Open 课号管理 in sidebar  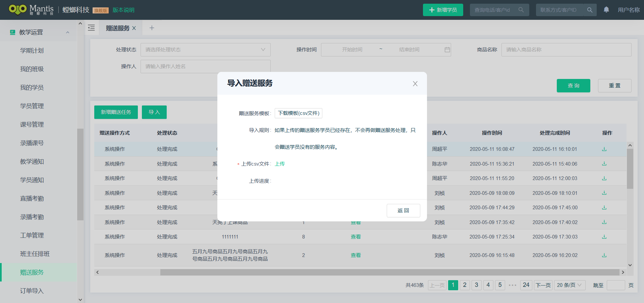coord(32,124)
